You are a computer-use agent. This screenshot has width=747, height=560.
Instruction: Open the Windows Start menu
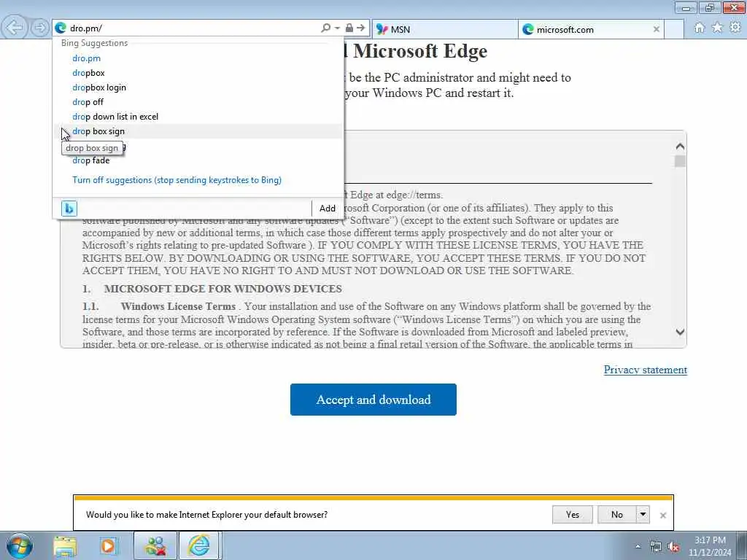pos(20,545)
